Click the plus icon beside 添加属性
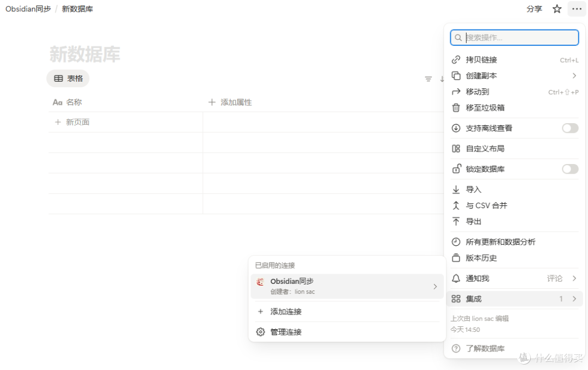The image size is (588, 370). (x=212, y=102)
